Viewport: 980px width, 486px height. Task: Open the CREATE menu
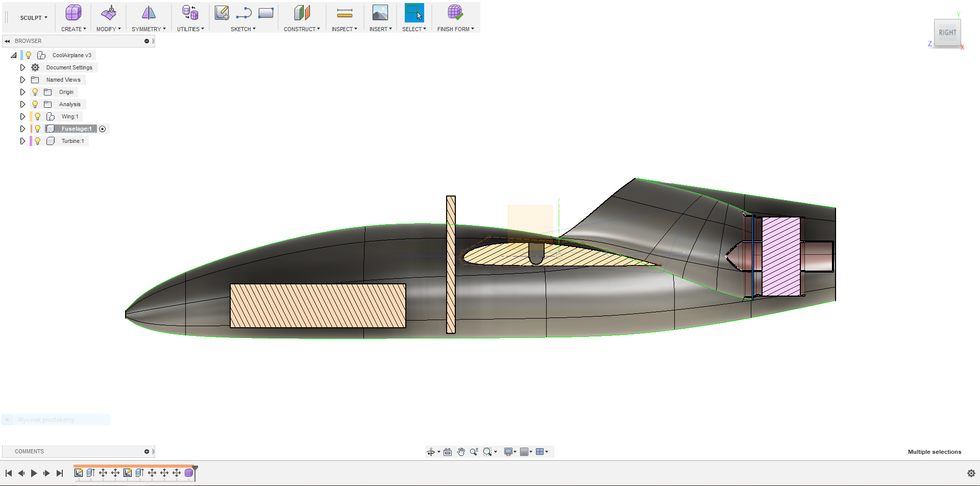point(73,29)
